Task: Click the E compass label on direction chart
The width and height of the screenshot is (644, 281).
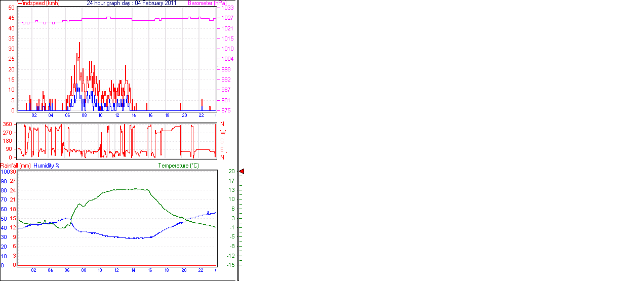Action: (x=222, y=149)
